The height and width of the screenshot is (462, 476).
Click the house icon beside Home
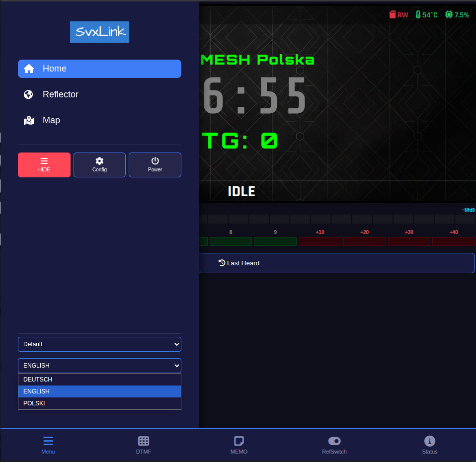(x=29, y=69)
